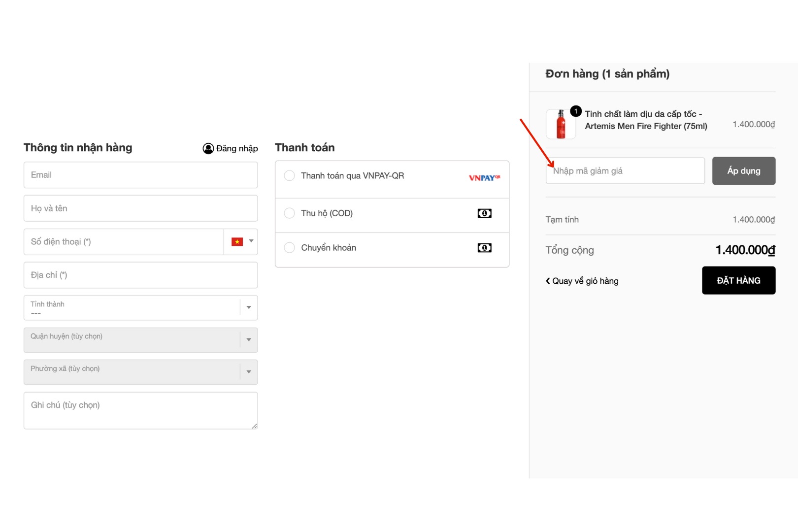Click into the Email input field
Screen dimensions: 798x532
pos(140,175)
